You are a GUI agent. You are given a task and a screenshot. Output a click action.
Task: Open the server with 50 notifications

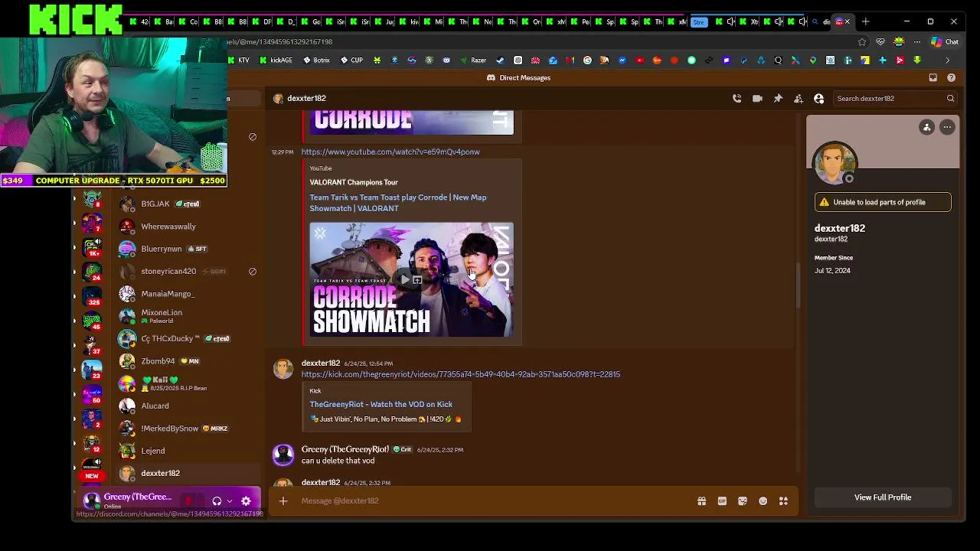pos(92,393)
